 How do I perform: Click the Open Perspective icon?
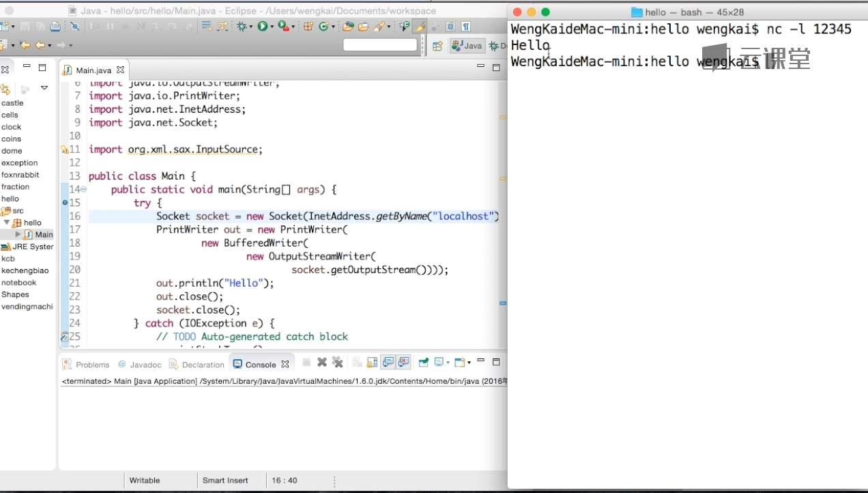(x=437, y=46)
